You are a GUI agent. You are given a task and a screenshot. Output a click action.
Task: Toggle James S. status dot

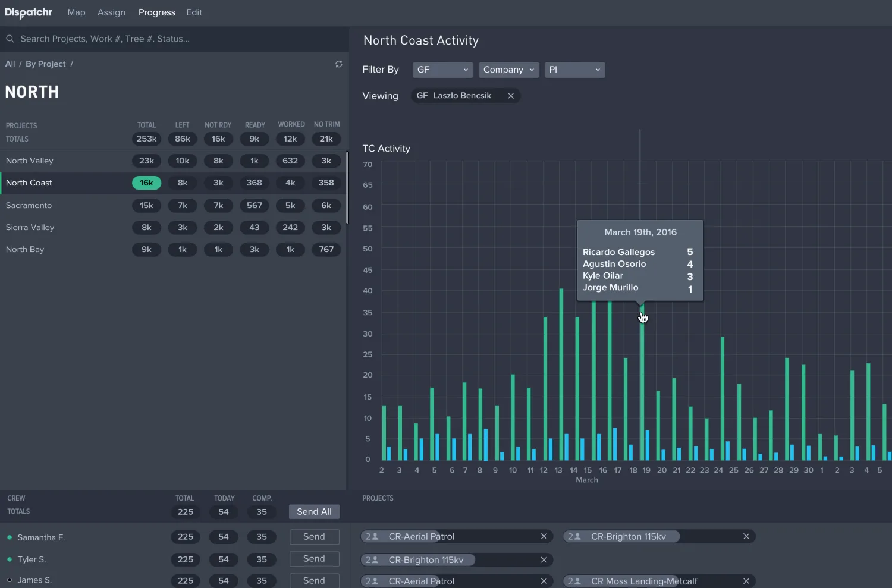click(10, 580)
